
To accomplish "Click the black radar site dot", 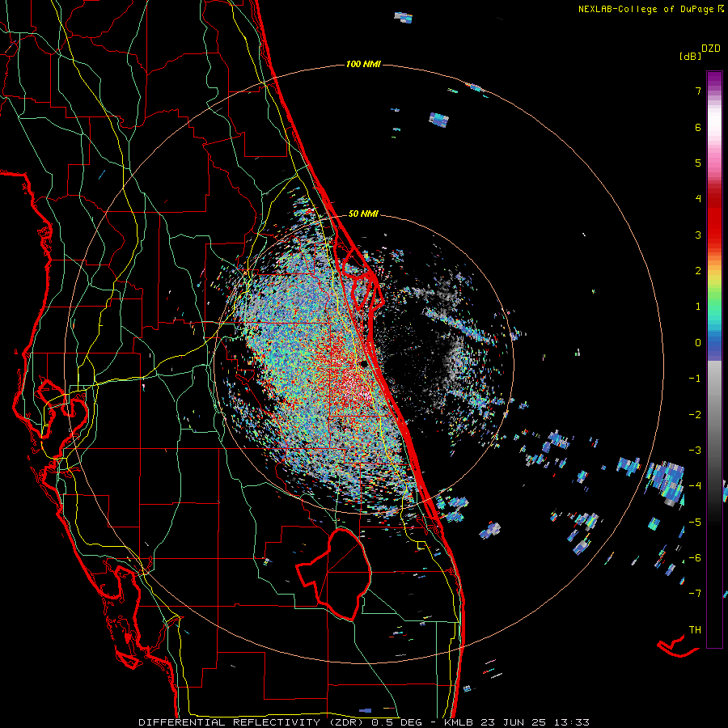I will click(363, 365).
